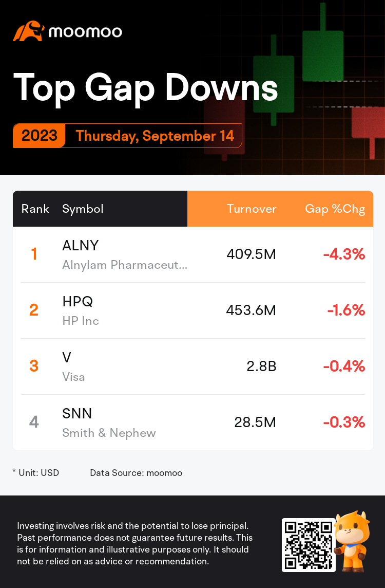
Task: Sort by Turnover column header
Action: (x=252, y=209)
